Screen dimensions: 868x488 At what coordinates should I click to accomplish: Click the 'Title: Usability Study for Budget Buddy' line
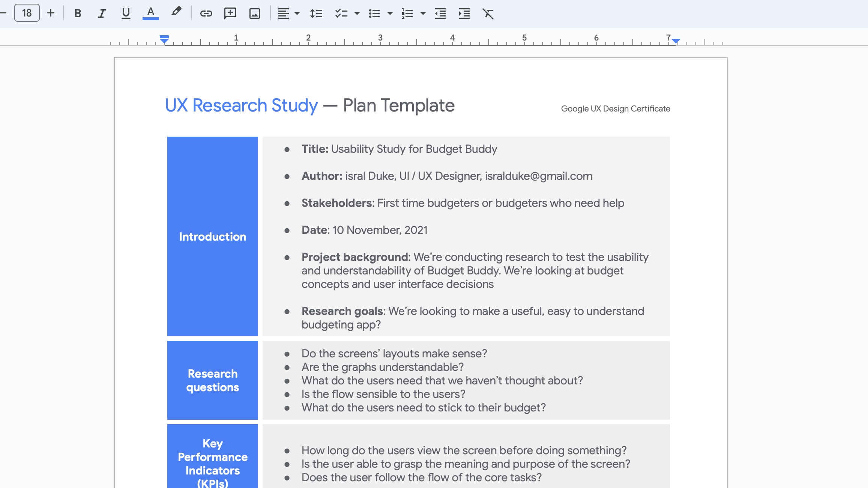[x=399, y=149]
